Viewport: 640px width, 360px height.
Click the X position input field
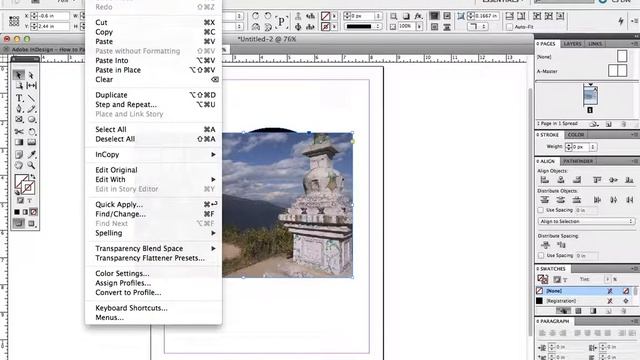[x=53, y=16]
